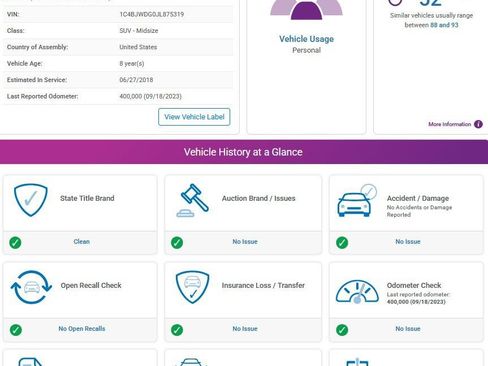Click Last reported odometer text in Odometer card

point(418,295)
